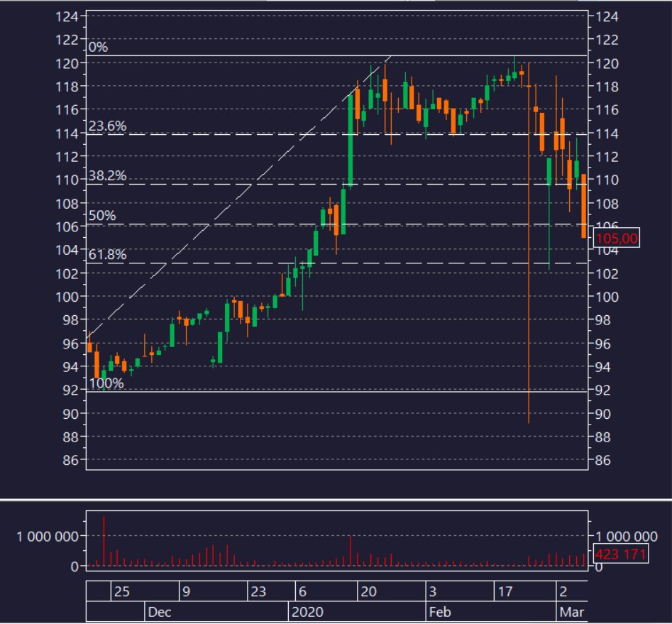Click 120 on the left price axis
Viewport: 672px width, 624px height.
point(67,63)
